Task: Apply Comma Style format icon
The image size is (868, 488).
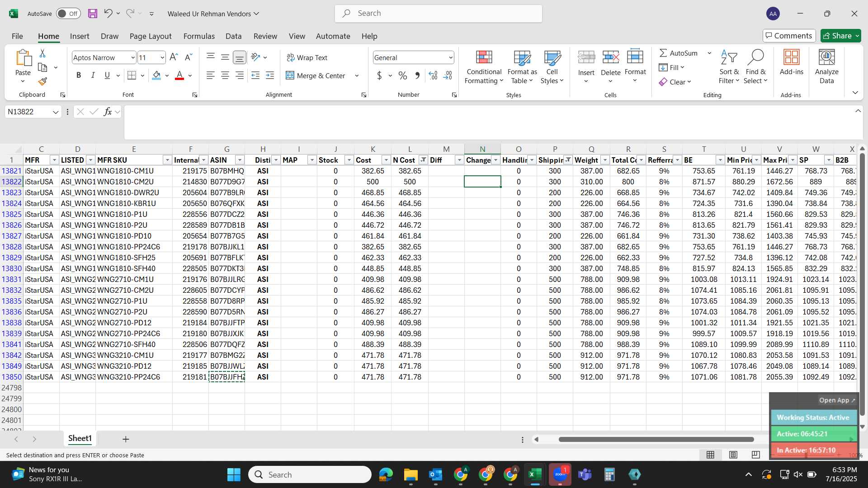Action: pos(417,75)
